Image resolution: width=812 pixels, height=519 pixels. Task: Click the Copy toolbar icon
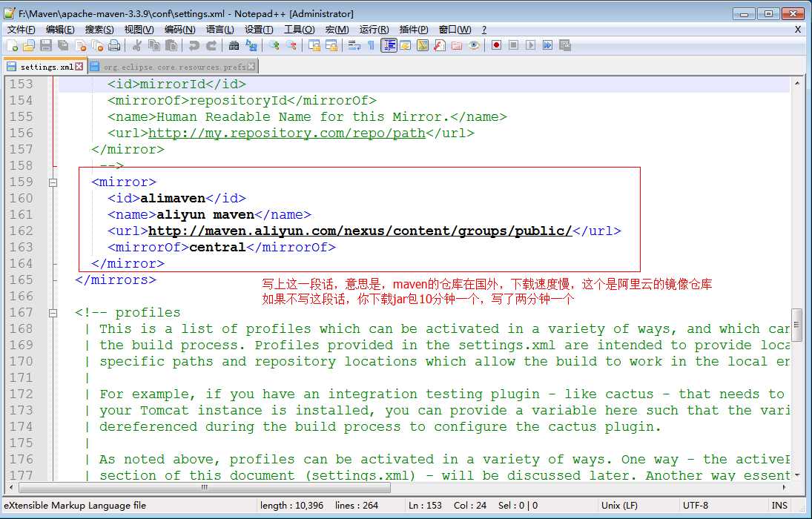[154, 45]
